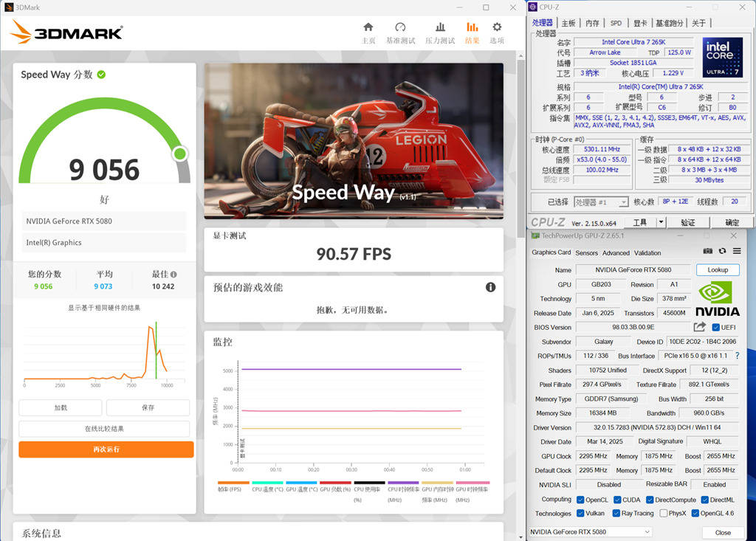The image size is (756, 541).
Task: Toggle the OpenCL checkbox
Action: click(x=580, y=500)
